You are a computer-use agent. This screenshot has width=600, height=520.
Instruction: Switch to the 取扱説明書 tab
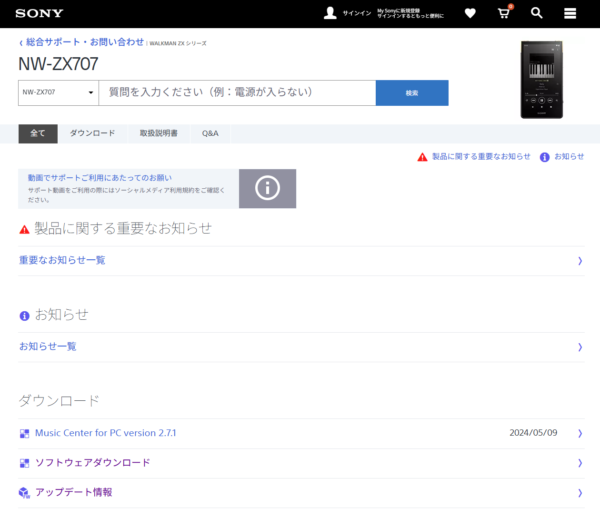(158, 134)
